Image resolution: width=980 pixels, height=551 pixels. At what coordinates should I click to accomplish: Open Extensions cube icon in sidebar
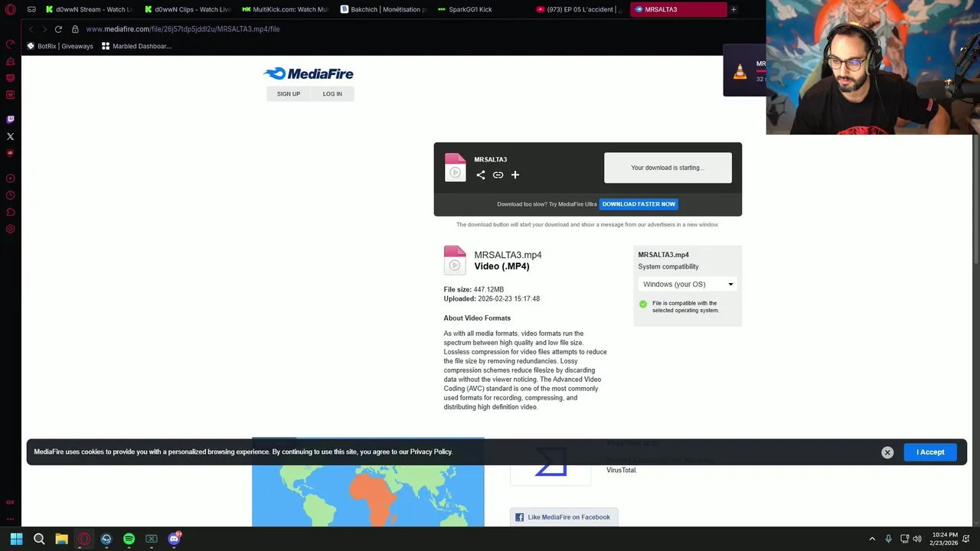coord(10,212)
